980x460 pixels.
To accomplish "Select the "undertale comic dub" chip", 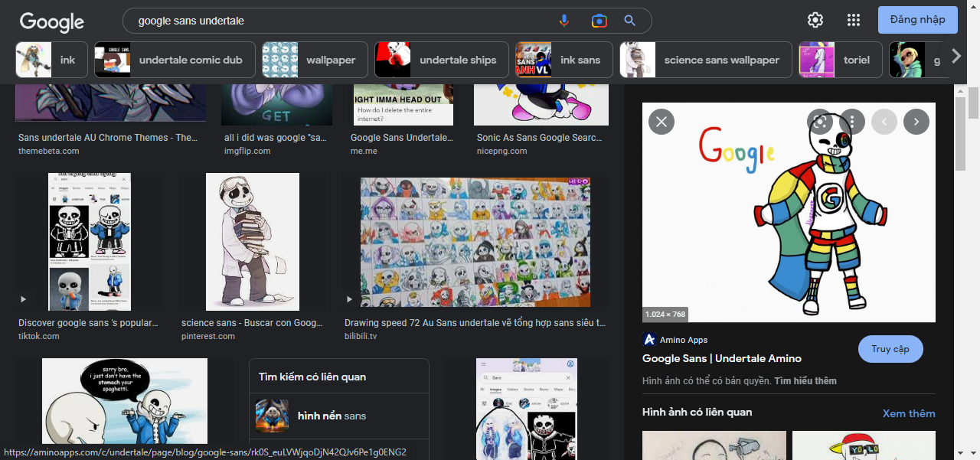I will (175, 60).
